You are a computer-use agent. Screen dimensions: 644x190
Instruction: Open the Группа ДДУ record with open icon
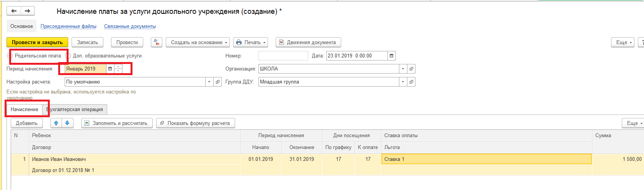(x=411, y=82)
